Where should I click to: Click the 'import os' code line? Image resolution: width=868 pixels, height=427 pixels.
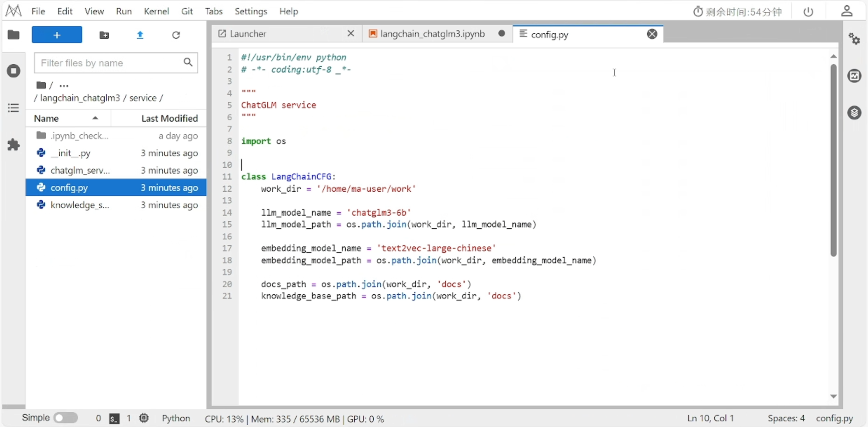(263, 141)
